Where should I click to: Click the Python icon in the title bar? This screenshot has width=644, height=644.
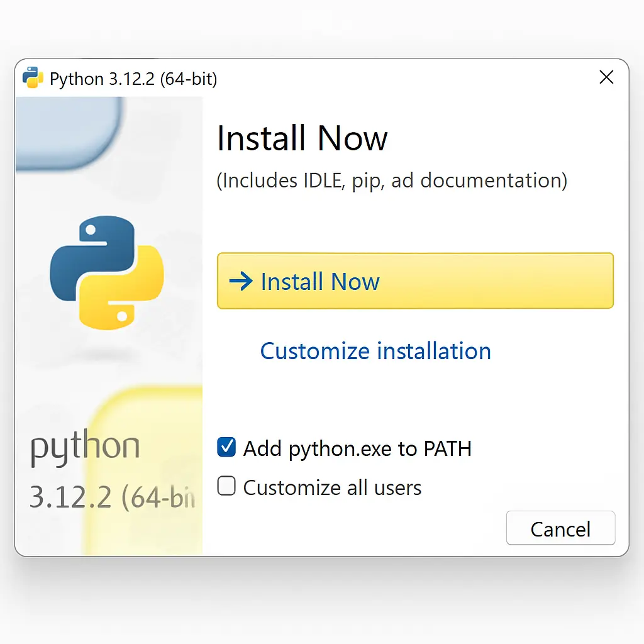(x=33, y=78)
